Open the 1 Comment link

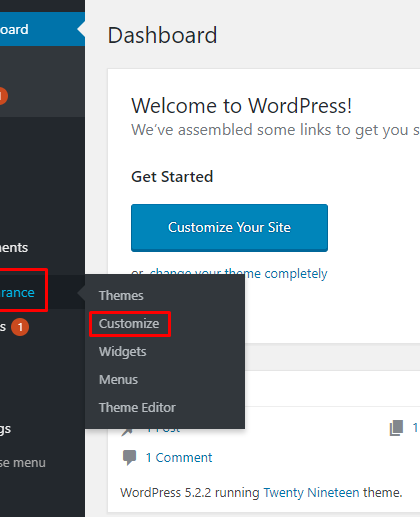(179, 458)
